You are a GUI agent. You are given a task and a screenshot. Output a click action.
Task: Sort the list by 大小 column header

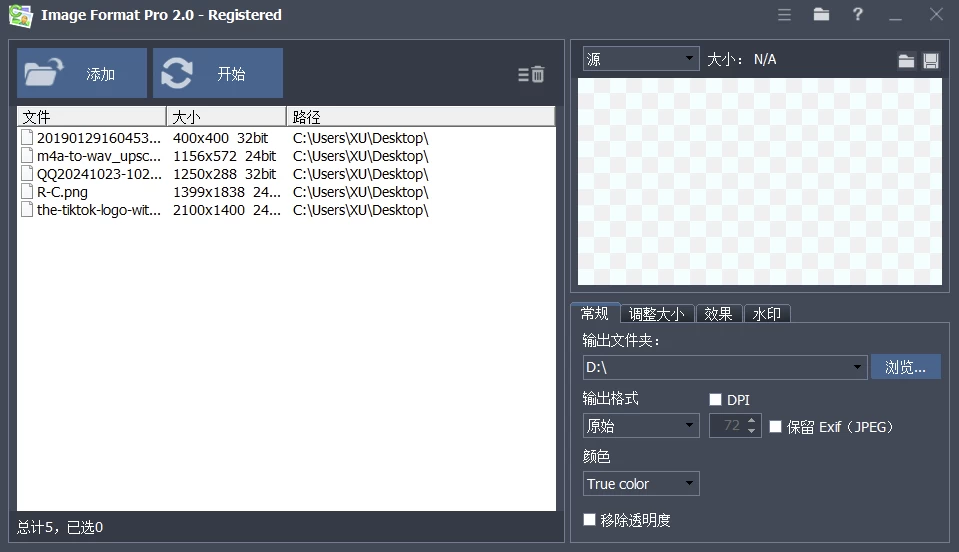(226, 116)
